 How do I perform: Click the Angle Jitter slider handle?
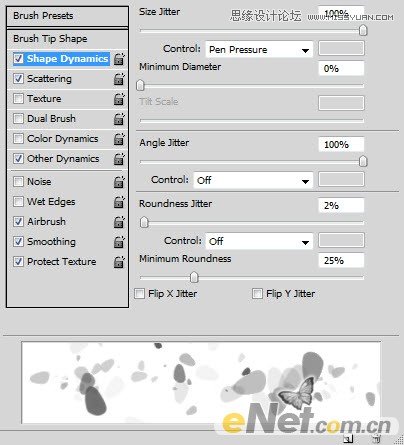(x=363, y=161)
